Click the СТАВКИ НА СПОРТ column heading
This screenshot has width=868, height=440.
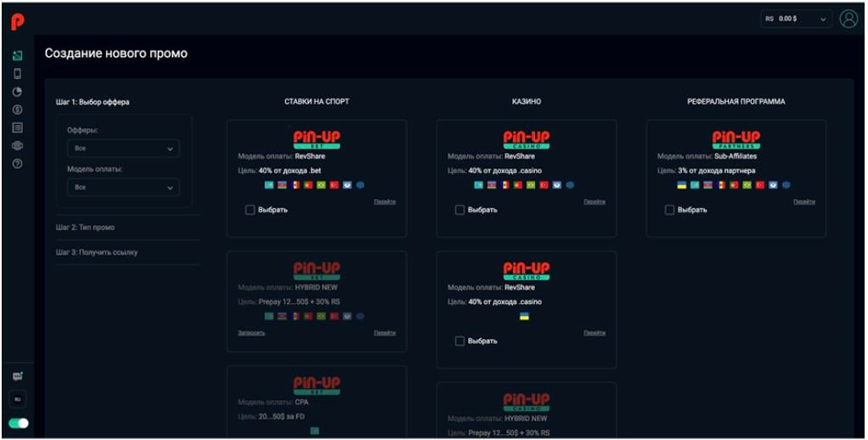[x=317, y=102]
